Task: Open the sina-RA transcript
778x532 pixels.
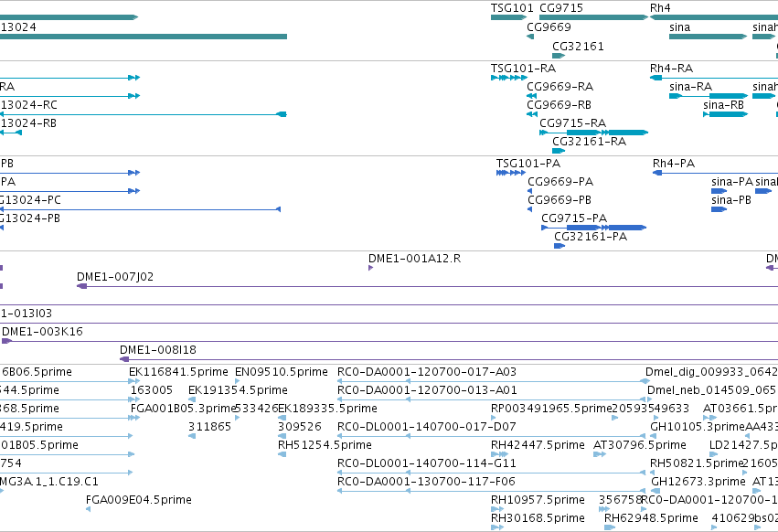Action: point(709,96)
